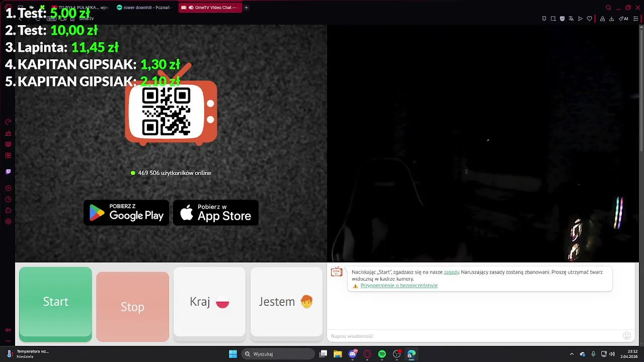Open the Przypomnienie o bezpieczeństwie link
This screenshot has height=362, width=644.
click(399, 286)
